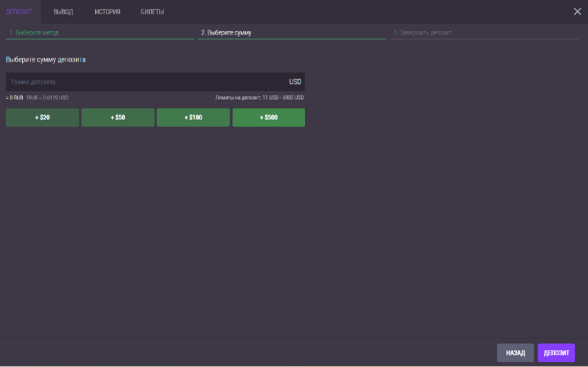Return to step 1 Выберите метод
Image resolution: width=588 pixels, height=367 pixels.
coord(33,32)
